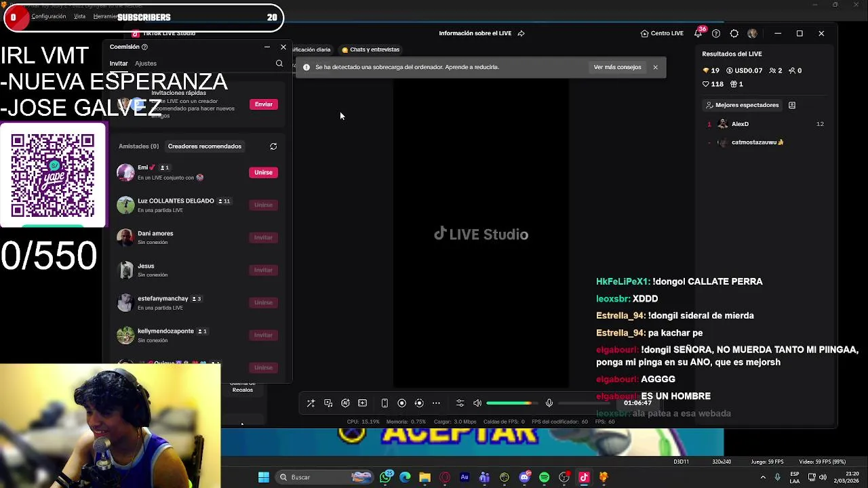Viewport: 868px width, 488px height.
Task: Open the Chats y entrevistas tab
Action: pyautogui.click(x=370, y=49)
